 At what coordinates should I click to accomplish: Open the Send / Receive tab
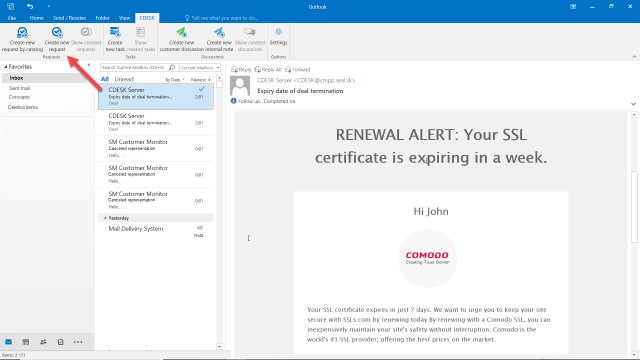(69, 18)
